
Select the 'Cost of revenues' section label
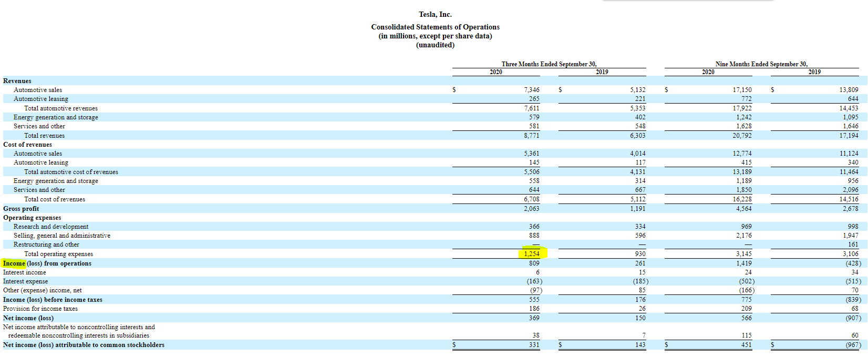27,145
